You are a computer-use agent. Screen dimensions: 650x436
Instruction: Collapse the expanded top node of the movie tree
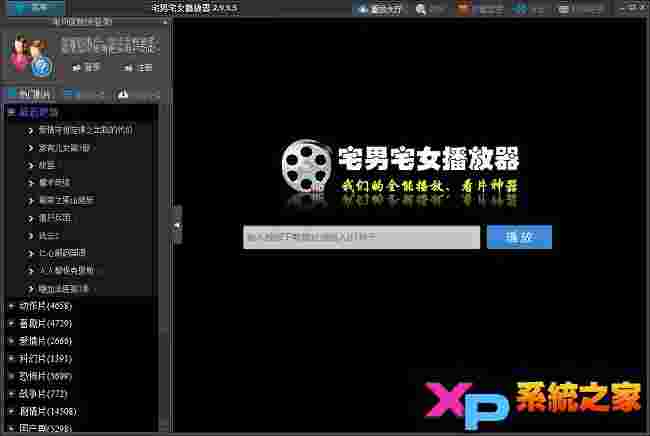(12, 112)
